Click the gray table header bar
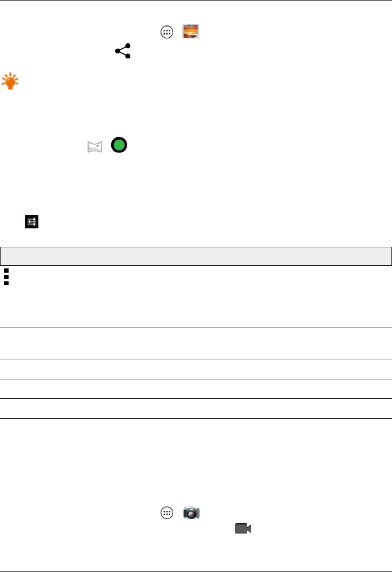This screenshot has height=572, width=392. coord(196,256)
